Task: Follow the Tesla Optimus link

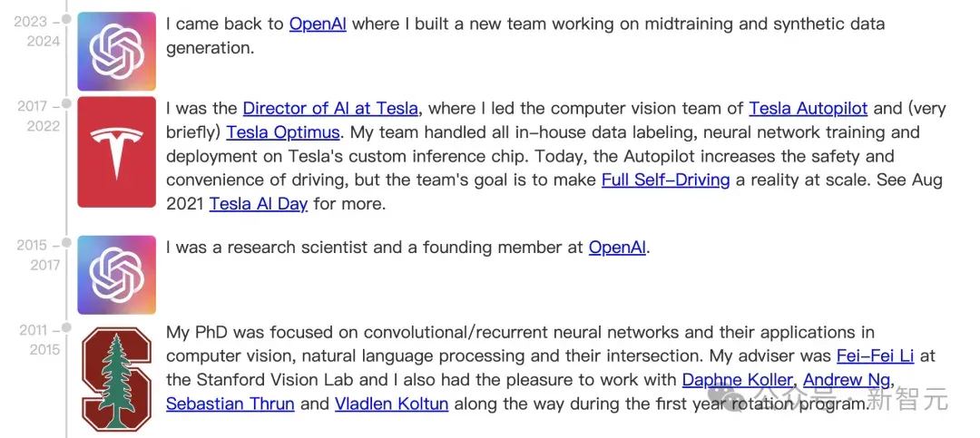Action: click(283, 132)
